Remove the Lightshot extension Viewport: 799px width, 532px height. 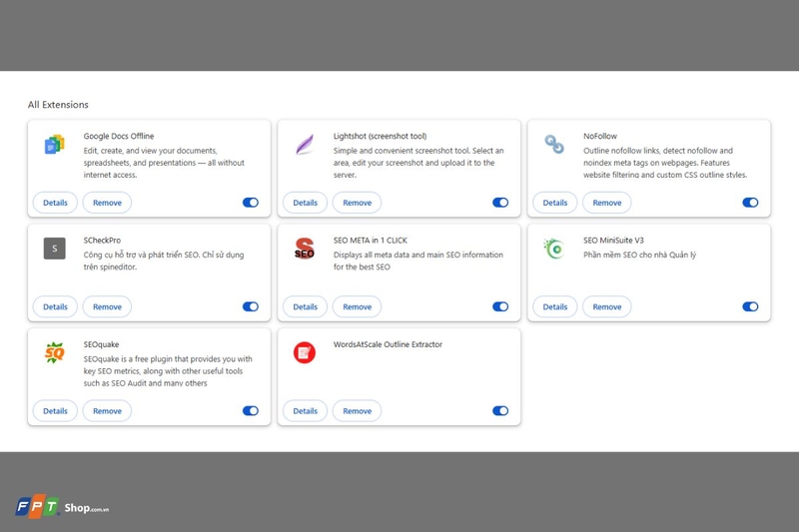coord(357,203)
